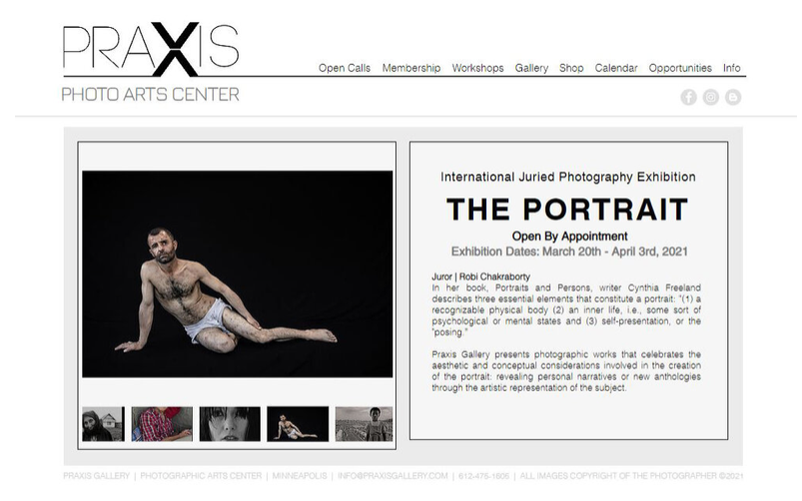Select Gallery in the navigation bar
The image size is (802, 501).
click(x=531, y=68)
